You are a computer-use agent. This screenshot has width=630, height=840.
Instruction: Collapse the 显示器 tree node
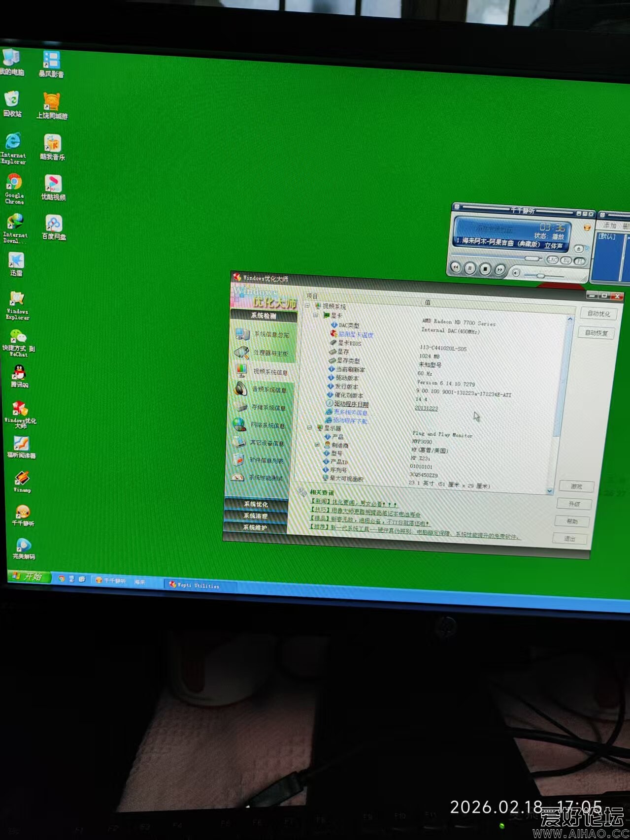[x=310, y=428]
